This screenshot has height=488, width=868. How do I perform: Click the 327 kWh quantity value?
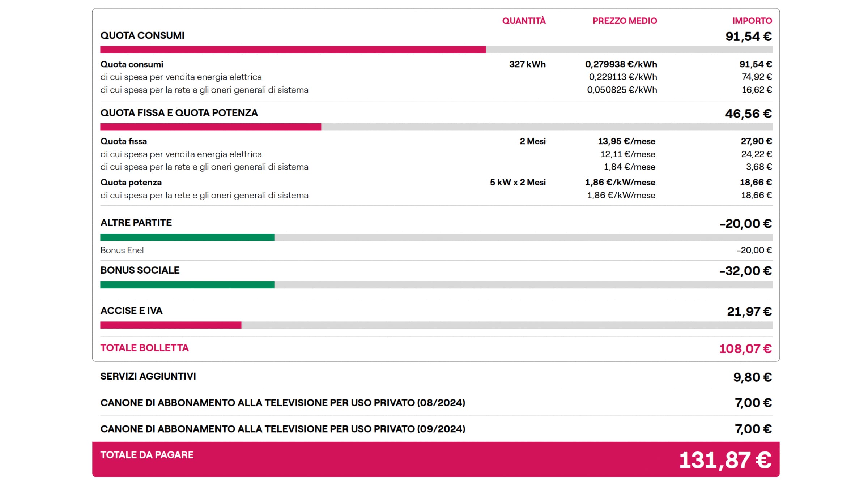click(527, 64)
